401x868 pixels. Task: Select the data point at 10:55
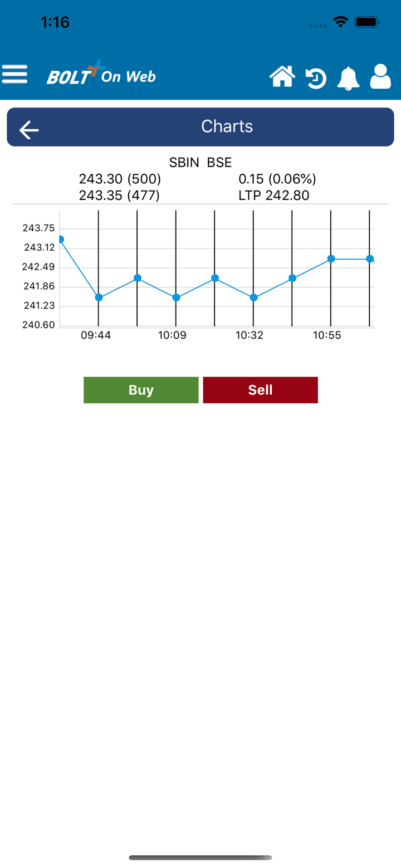pos(331,259)
